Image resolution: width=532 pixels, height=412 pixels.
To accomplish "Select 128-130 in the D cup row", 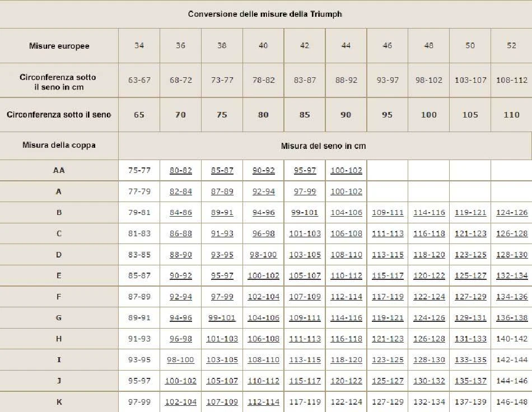I will coord(512,255).
